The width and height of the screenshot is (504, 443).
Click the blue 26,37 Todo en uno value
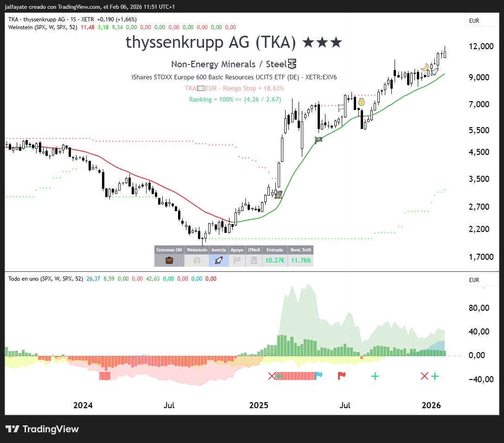(x=93, y=279)
